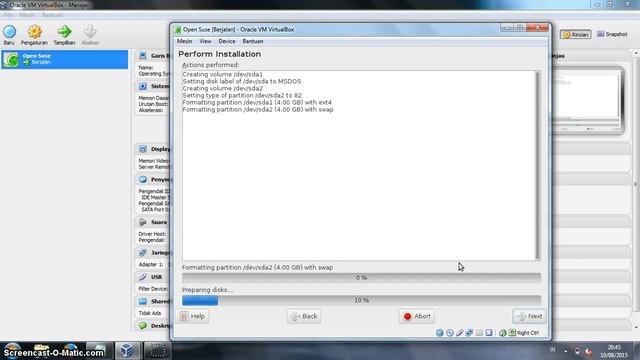
Task: Click the Display section icon in Manager details
Action: tap(142, 149)
